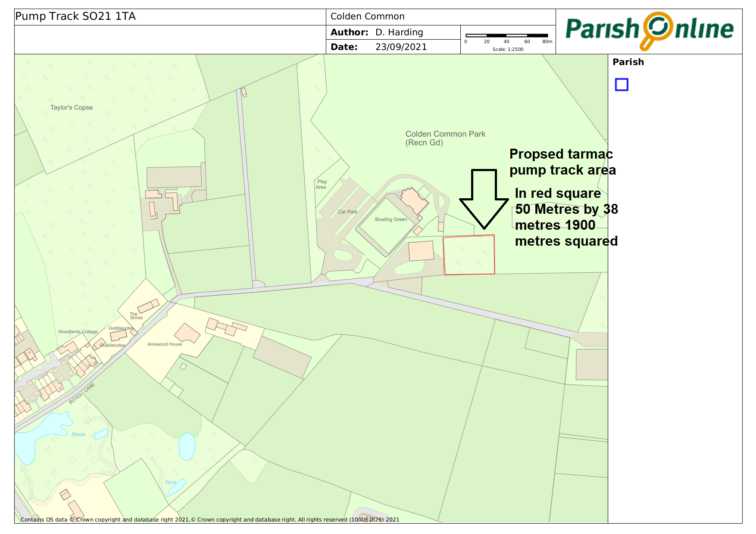This screenshot has height=534, width=756.
Task: Click the Crown copyright notice text
Action: (x=210, y=519)
